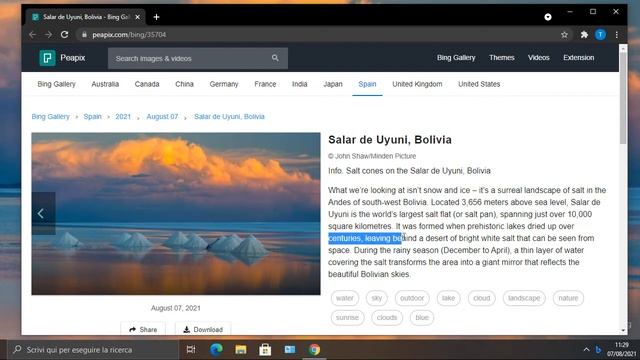Reload the page with the refresh icon
Image resolution: width=640 pixels, height=360 pixels.
tap(64, 35)
